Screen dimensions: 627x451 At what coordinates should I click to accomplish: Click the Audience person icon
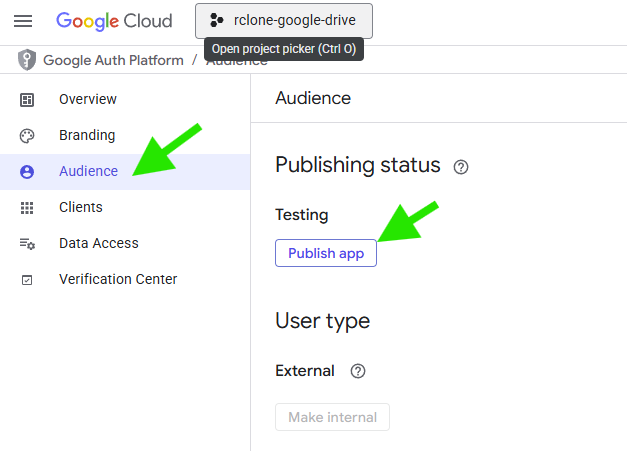point(27,172)
